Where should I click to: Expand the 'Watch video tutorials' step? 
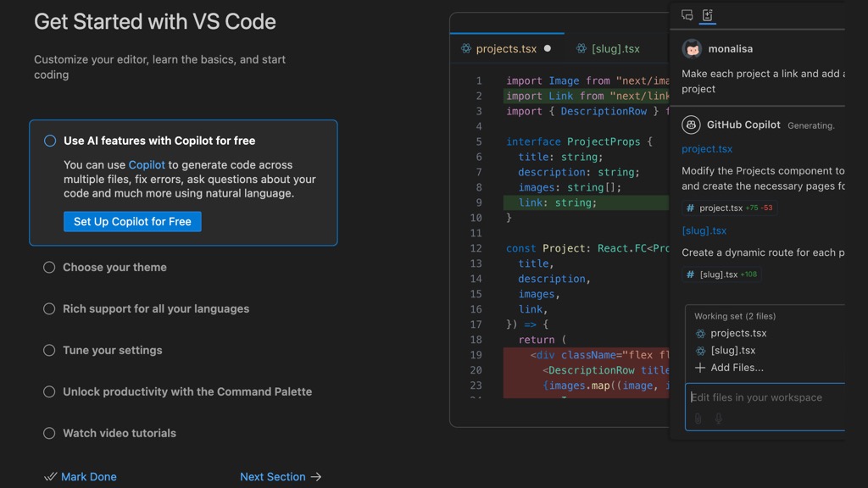[120, 433]
